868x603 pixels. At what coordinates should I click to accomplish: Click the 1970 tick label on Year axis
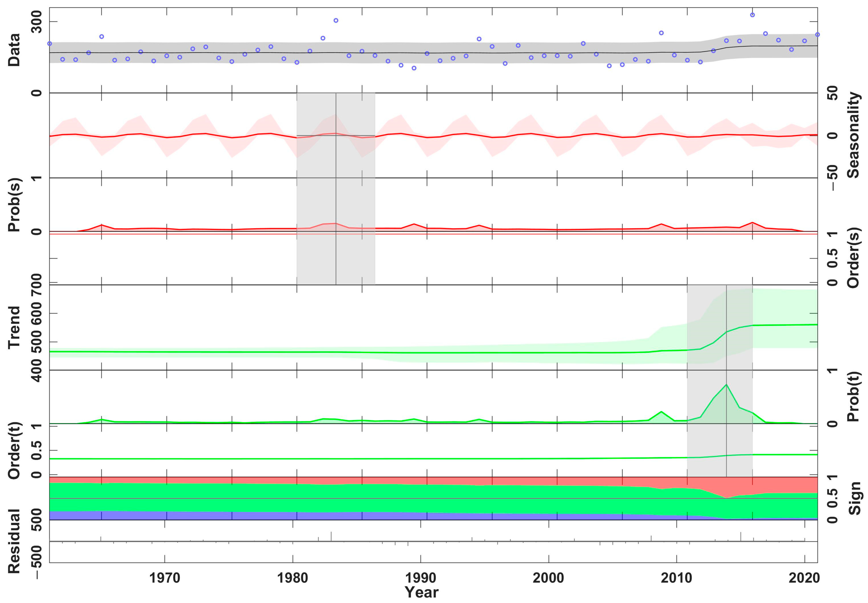point(165,578)
